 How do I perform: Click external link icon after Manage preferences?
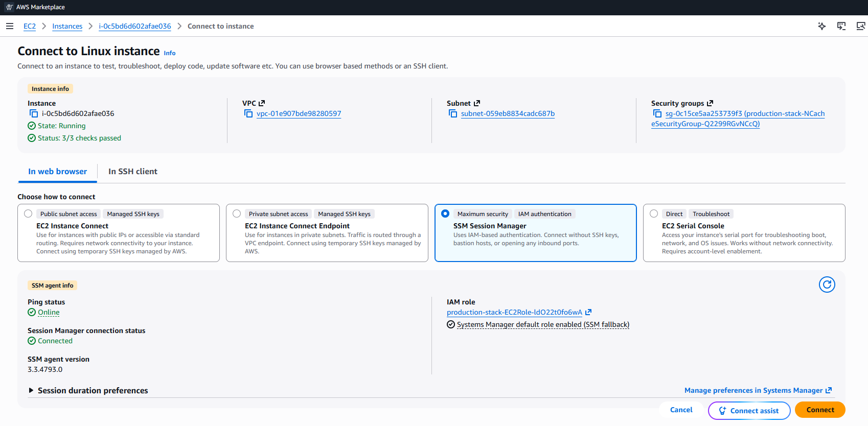829,390
